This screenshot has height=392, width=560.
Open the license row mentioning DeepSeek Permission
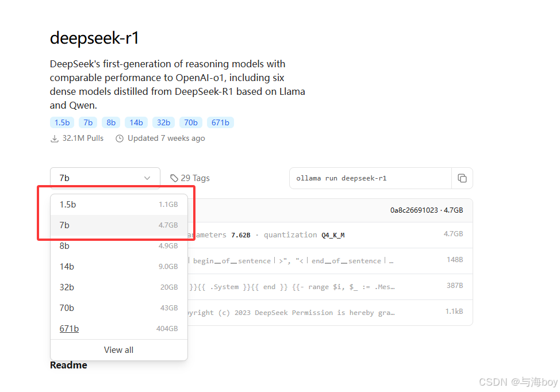(331, 312)
